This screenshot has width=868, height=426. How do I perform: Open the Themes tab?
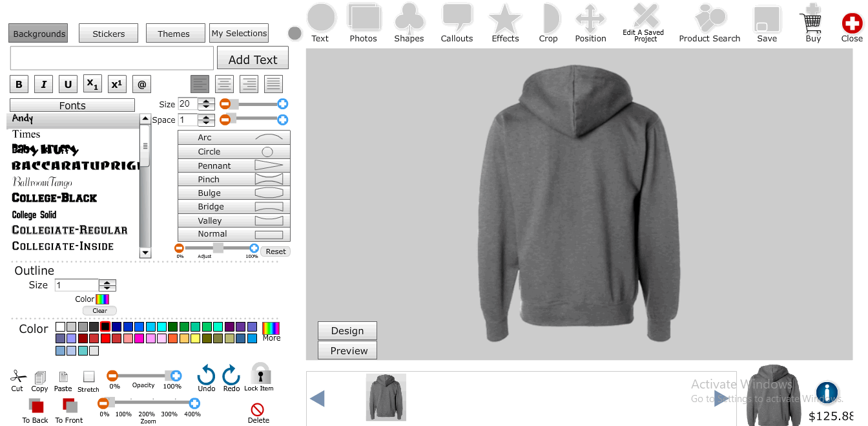(x=175, y=33)
